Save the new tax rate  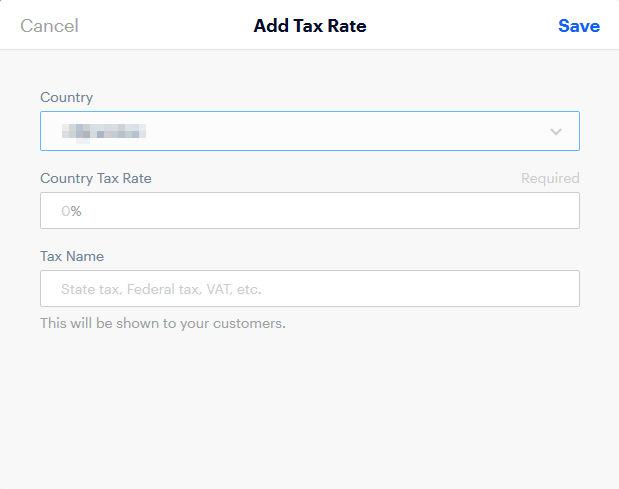pyautogui.click(x=579, y=26)
